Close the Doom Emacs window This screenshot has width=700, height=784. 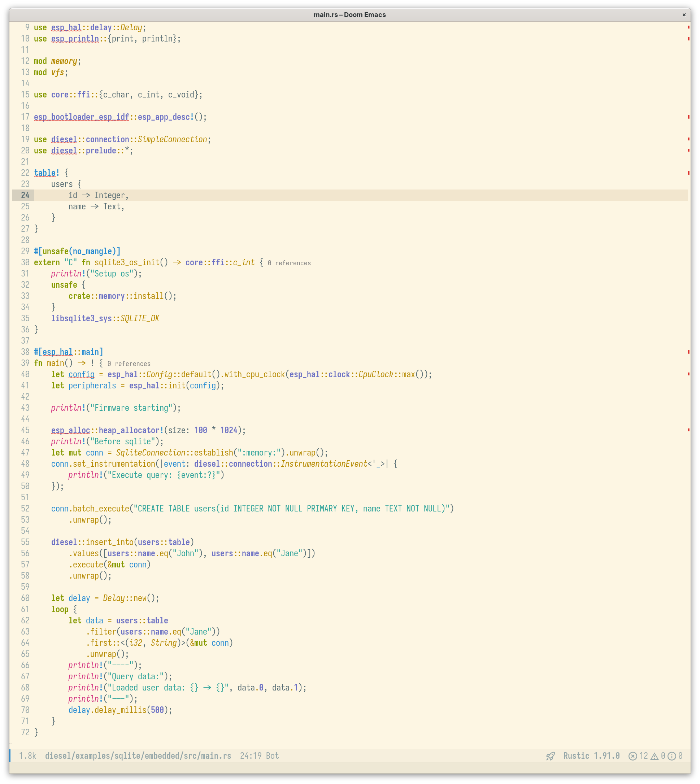click(684, 14)
